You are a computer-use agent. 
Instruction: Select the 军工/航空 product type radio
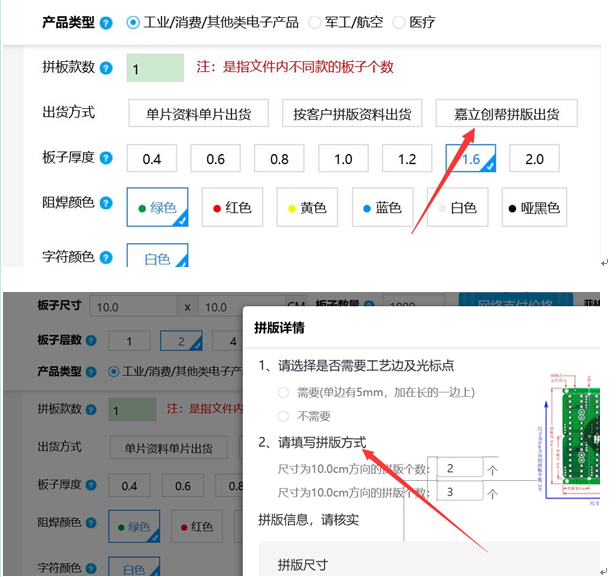[315, 22]
